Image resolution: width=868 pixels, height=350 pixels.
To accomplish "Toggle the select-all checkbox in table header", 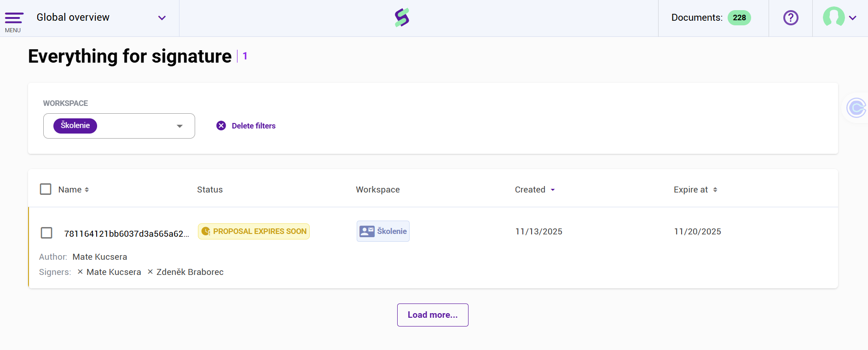I will (x=46, y=189).
